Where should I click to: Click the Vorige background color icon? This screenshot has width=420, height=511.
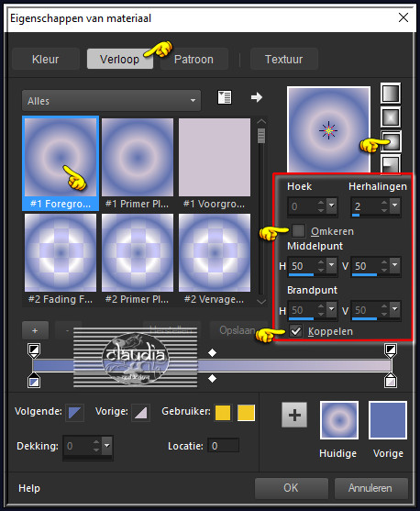(x=140, y=413)
